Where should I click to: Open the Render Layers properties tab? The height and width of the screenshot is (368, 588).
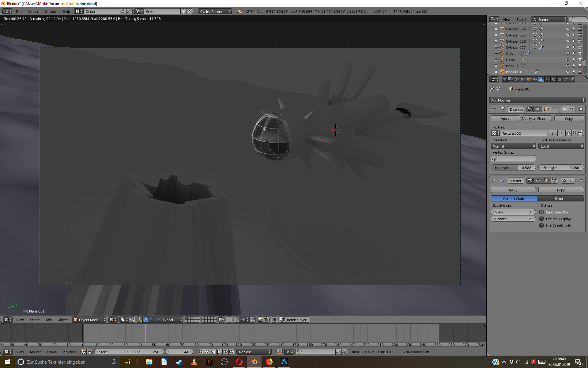tap(511, 79)
